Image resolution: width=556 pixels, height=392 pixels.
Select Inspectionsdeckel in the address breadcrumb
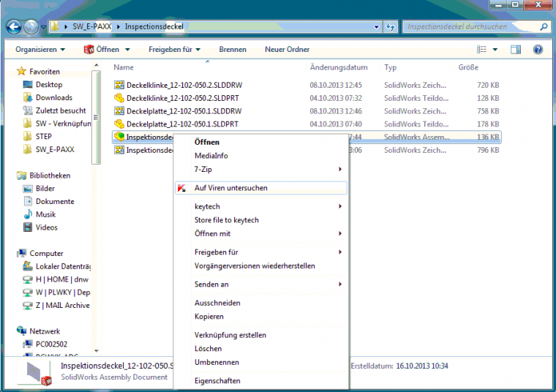[154, 26]
